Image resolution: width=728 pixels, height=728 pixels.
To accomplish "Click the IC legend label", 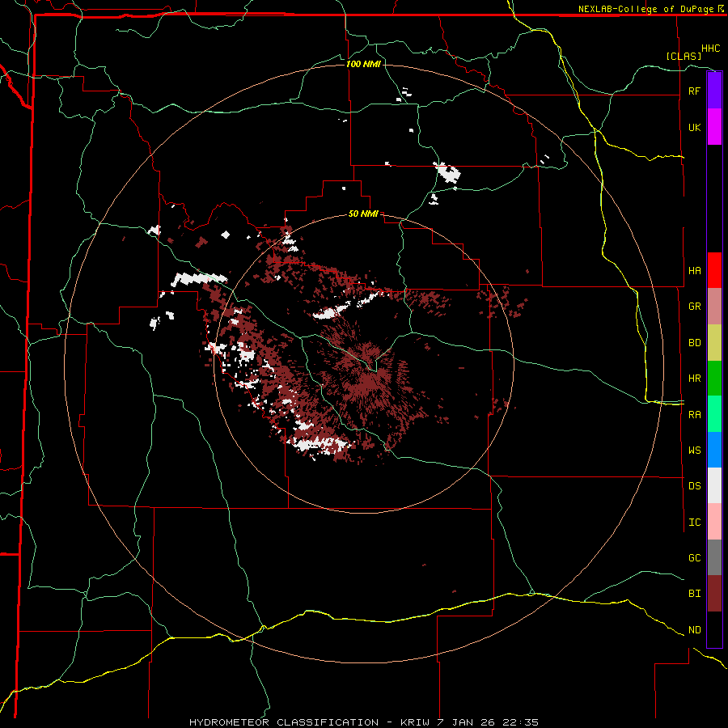I will tap(694, 523).
